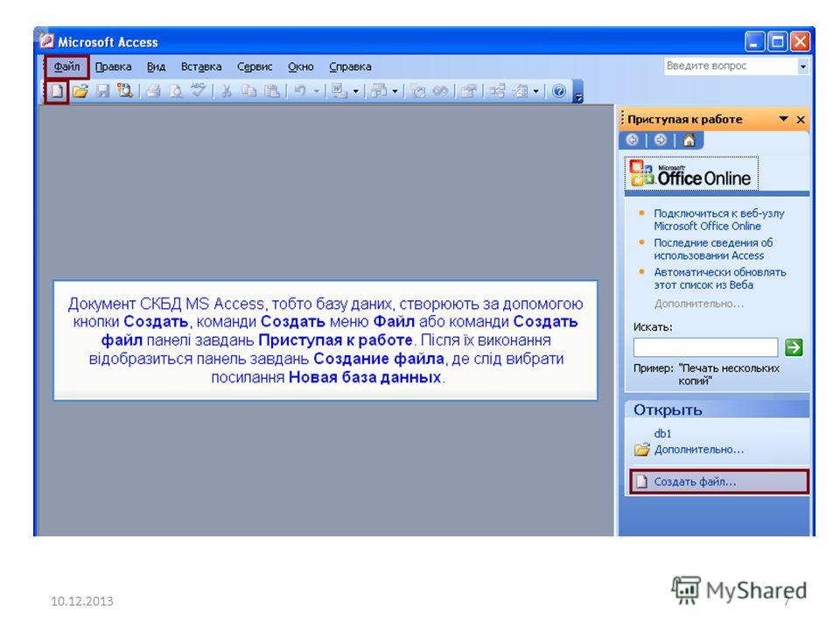
Task: Open the task pane title dropdown arrow
Action: (x=783, y=119)
